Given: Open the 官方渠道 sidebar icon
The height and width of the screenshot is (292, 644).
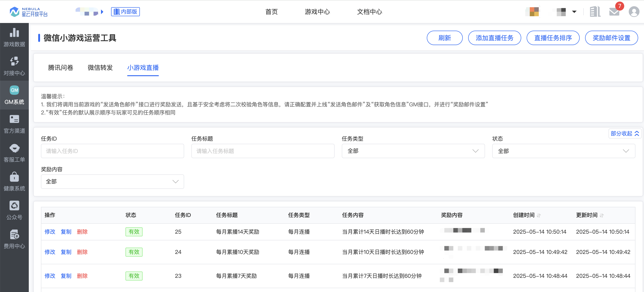Looking at the screenshot, I should pyautogui.click(x=14, y=119).
